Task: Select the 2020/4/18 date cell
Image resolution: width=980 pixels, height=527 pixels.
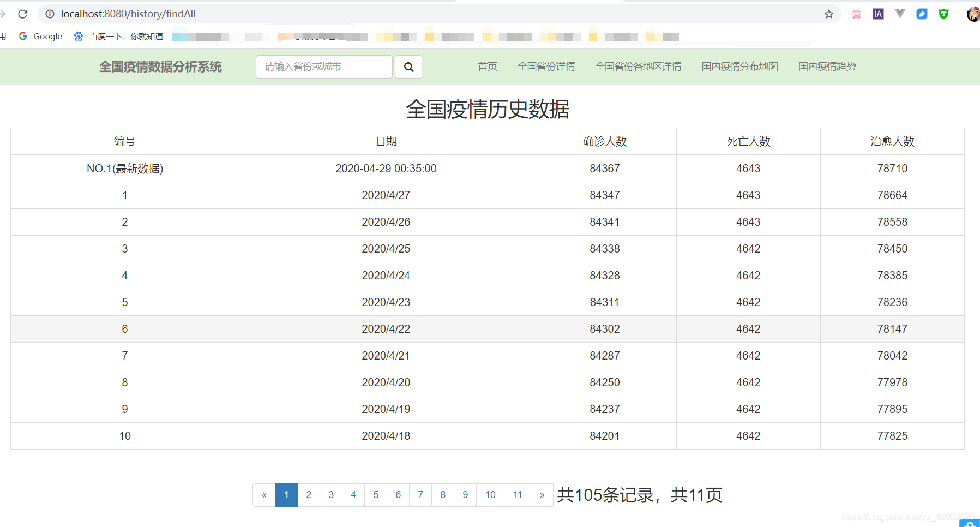Action: pos(386,436)
